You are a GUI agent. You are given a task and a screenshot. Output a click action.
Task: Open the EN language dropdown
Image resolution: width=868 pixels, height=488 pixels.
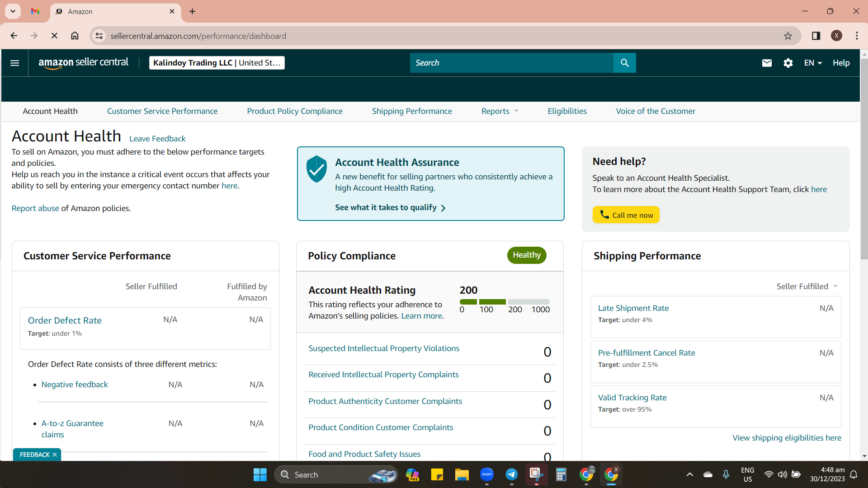click(813, 63)
